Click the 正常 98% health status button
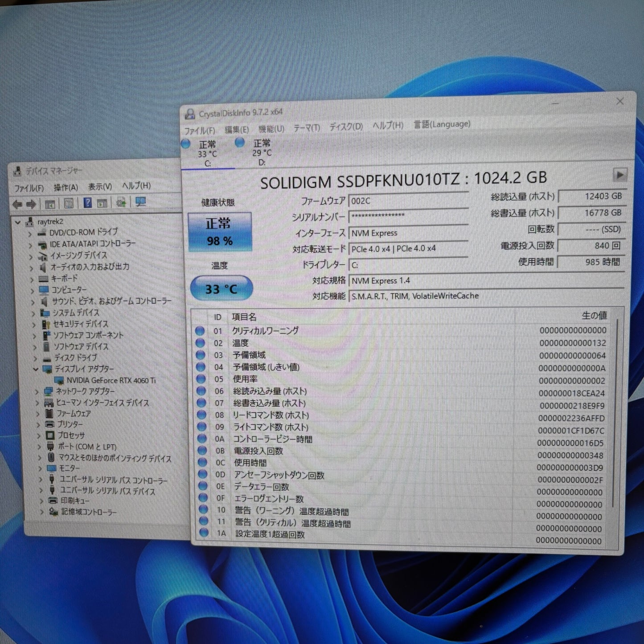This screenshot has width=644, height=644. click(220, 231)
